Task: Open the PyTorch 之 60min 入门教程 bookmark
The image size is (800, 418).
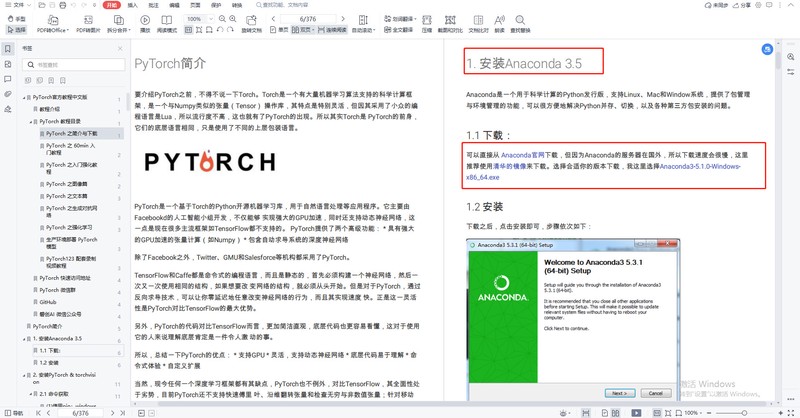Action: [x=71, y=149]
